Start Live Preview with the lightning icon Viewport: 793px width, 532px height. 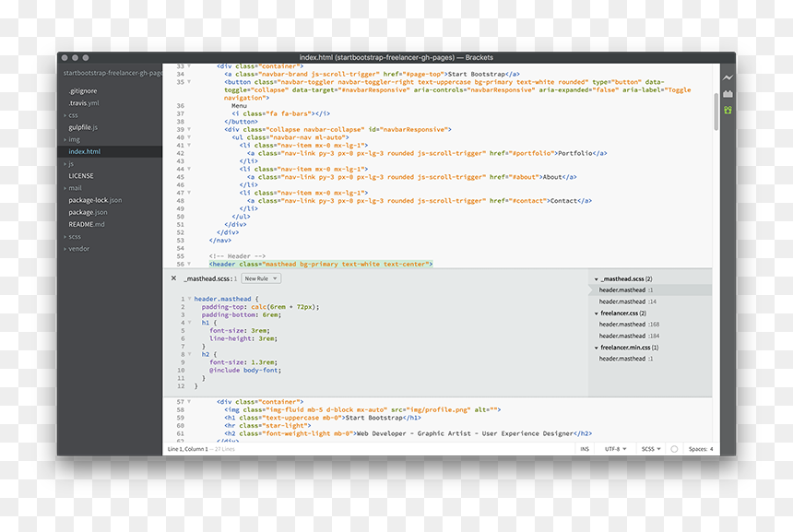[x=728, y=77]
